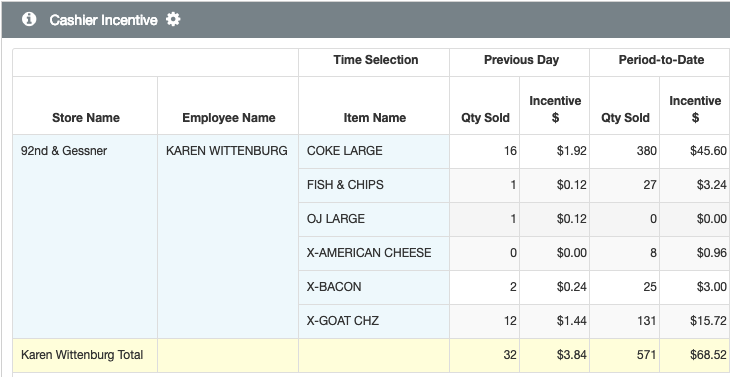Click the Previous Day group header

(x=521, y=60)
